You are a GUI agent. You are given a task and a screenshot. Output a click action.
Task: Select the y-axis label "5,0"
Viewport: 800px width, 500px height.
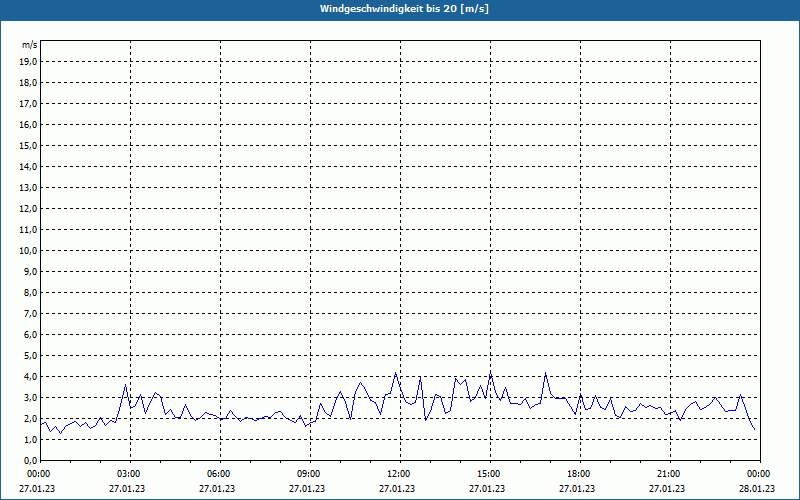click(x=31, y=355)
